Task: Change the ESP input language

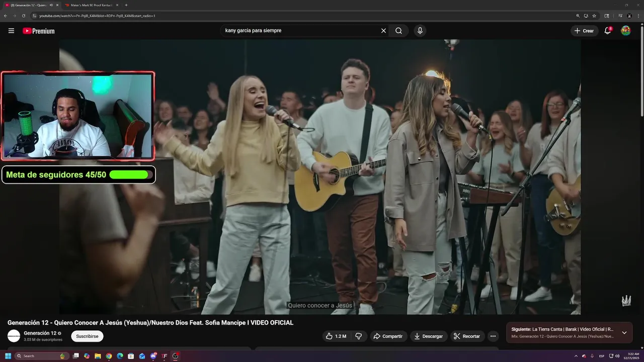Action: pyautogui.click(x=602, y=356)
